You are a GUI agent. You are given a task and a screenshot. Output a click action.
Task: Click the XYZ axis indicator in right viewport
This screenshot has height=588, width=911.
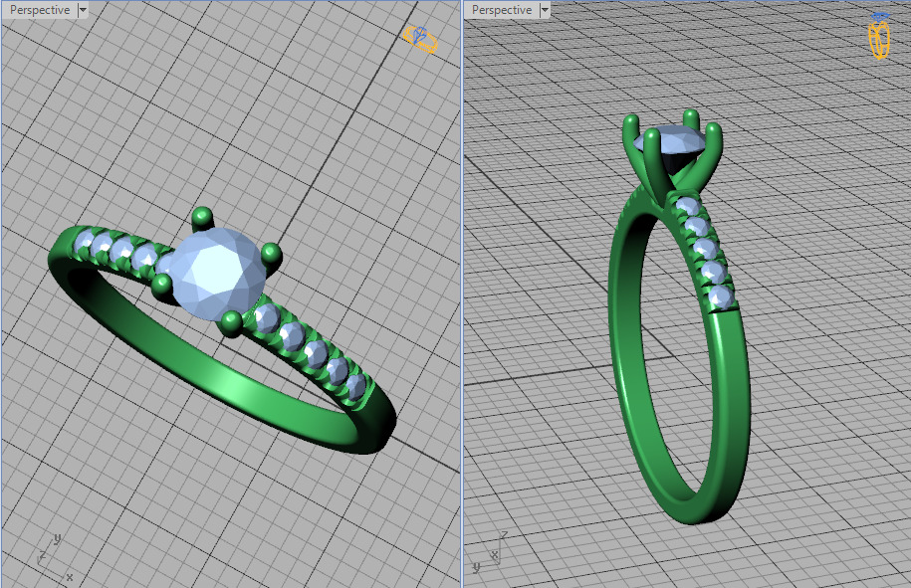[491, 552]
